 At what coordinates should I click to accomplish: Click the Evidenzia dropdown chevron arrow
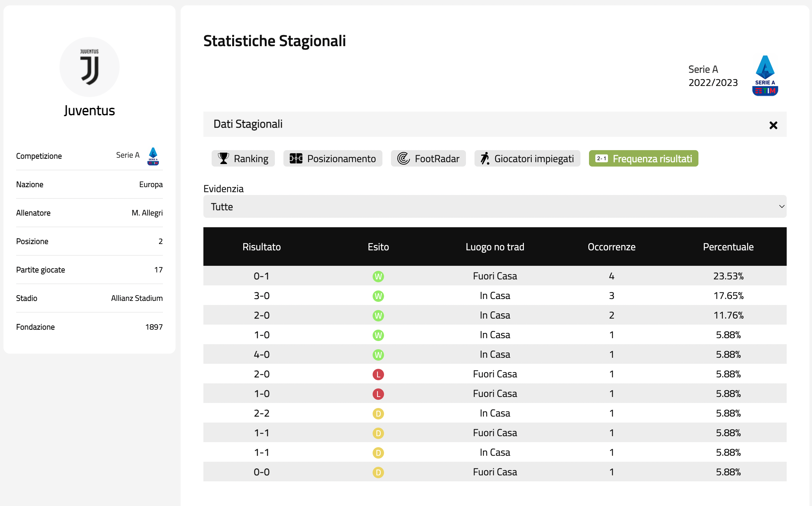click(782, 206)
